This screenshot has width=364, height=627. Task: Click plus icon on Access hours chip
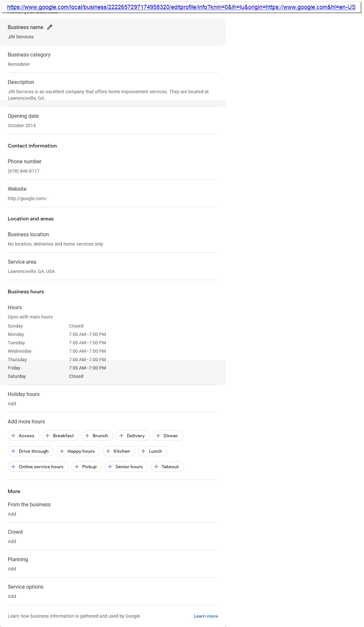coord(13,436)
